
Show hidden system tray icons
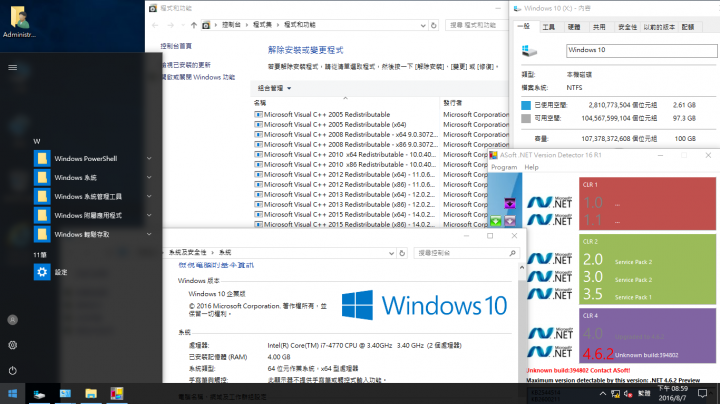coord(602,394)
